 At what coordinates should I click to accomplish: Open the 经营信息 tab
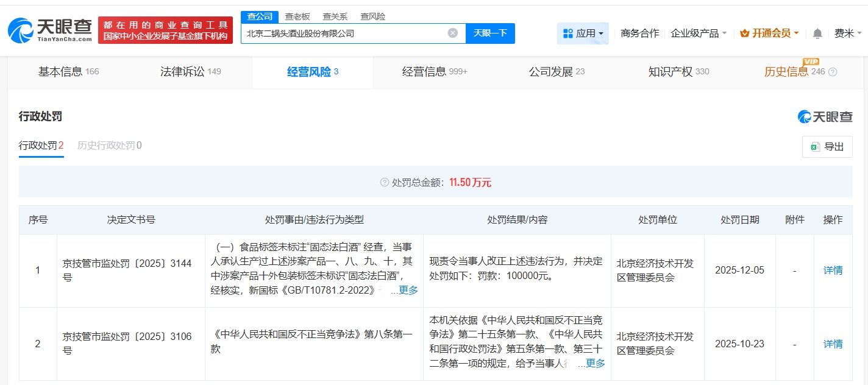[435, 72]
